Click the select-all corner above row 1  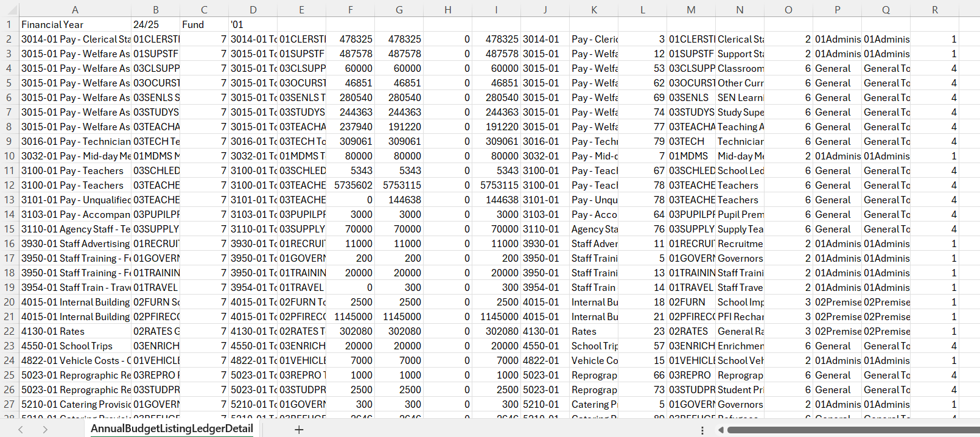pos(9,10)
